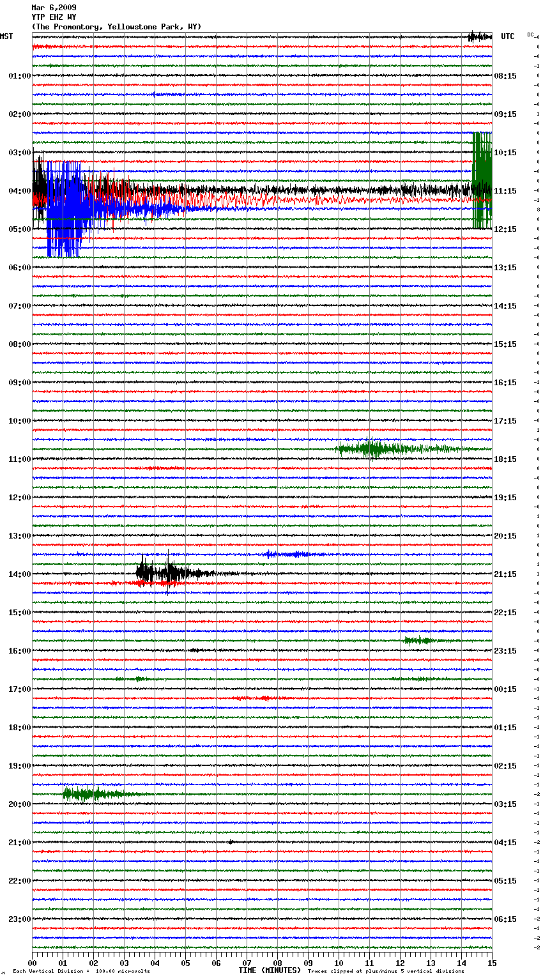Click the large blue clipped waveform near 04:00 MST
The height and width of the screenshot is (980, 543).
[x=64, y=209]
